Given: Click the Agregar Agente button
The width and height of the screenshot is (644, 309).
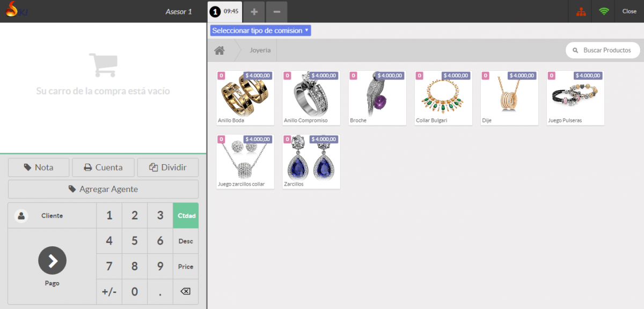Looking at the screenshot, I should point(103,189).
